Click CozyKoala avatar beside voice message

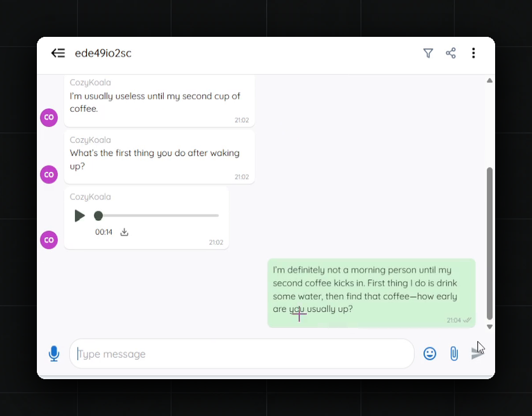coord(49,240)
